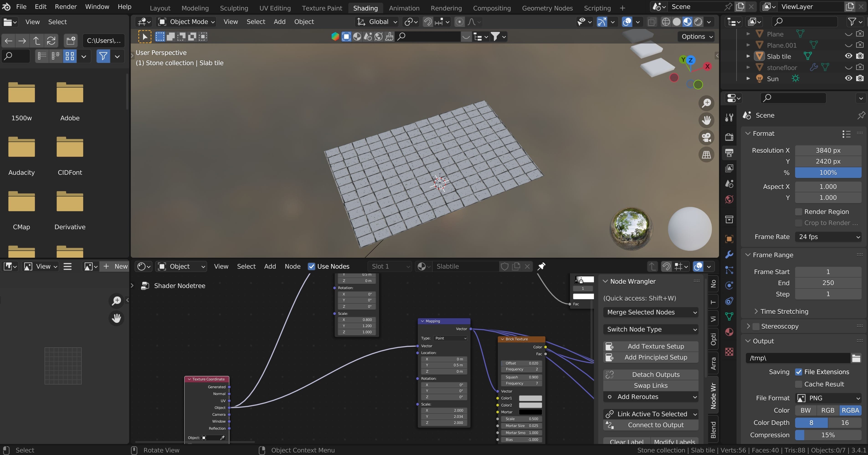Switch to Geometry Nodes workspace tab
The height and width of the screenshot is (455, 868).
click(547, 8)
